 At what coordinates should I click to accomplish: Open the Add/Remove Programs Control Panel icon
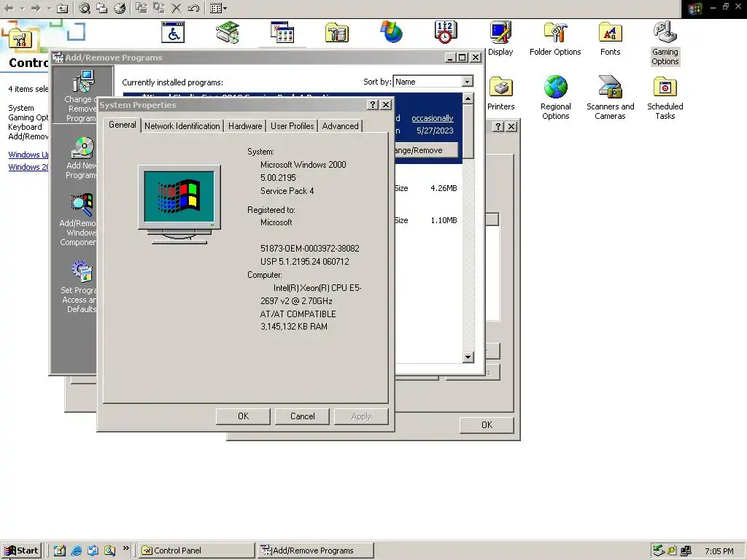pyautogui.click(x=282, y=32)
